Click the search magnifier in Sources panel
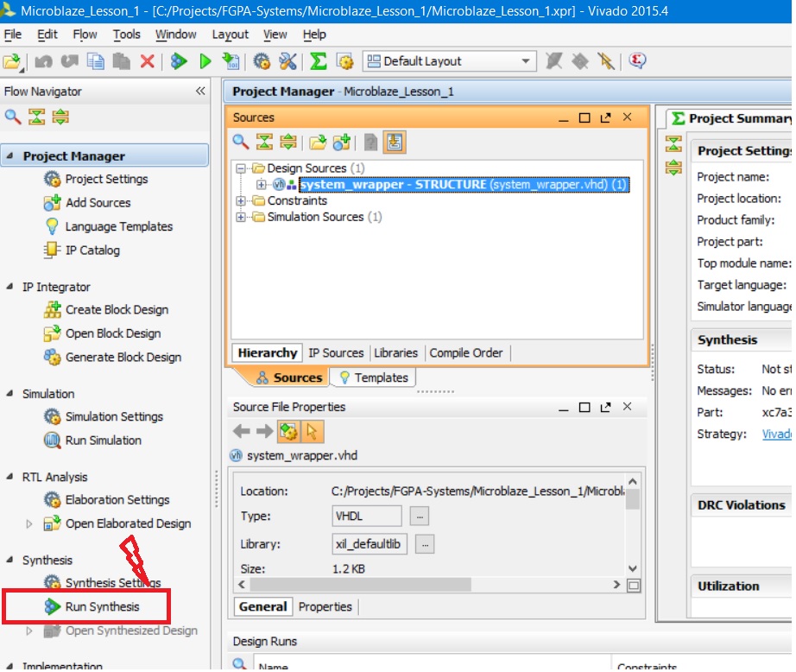Image resolution: width=796 pixels, height=672 pixels. pos(242,143)
